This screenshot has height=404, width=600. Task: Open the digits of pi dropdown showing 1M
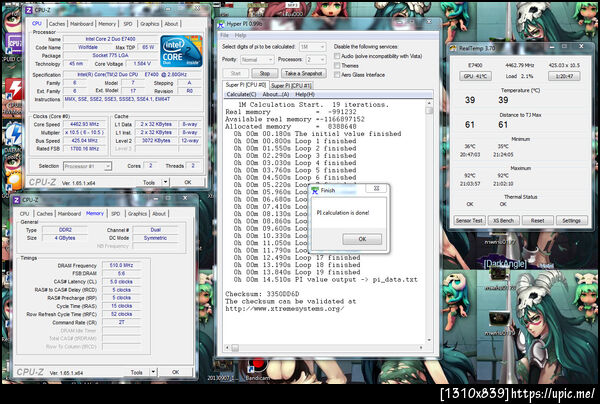click(x=312, y=47)
